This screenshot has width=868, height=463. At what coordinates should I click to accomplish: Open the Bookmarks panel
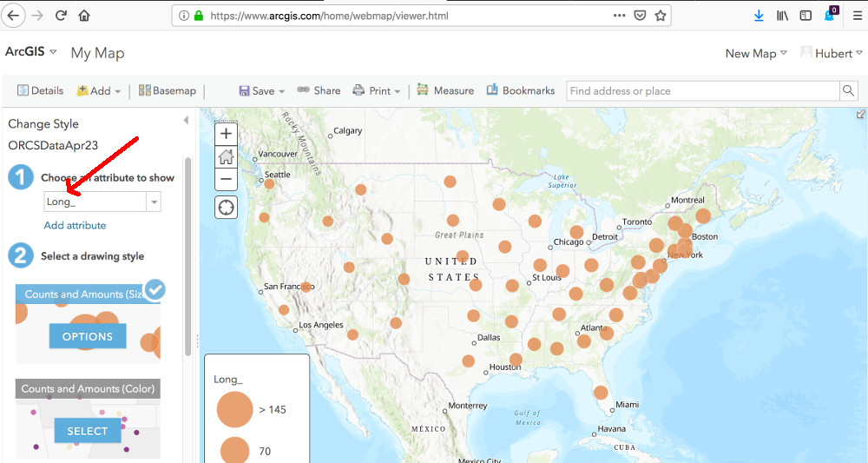tap(520, 90)
